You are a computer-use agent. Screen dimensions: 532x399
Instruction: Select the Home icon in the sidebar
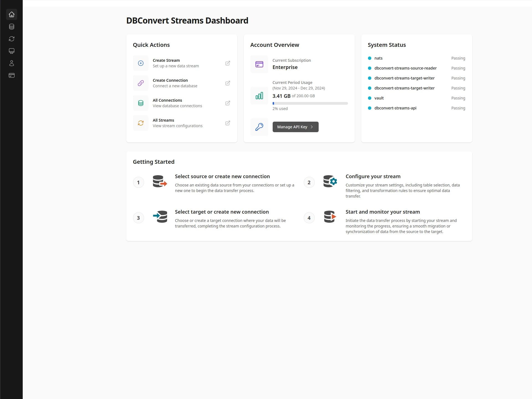tap(12, 14)
